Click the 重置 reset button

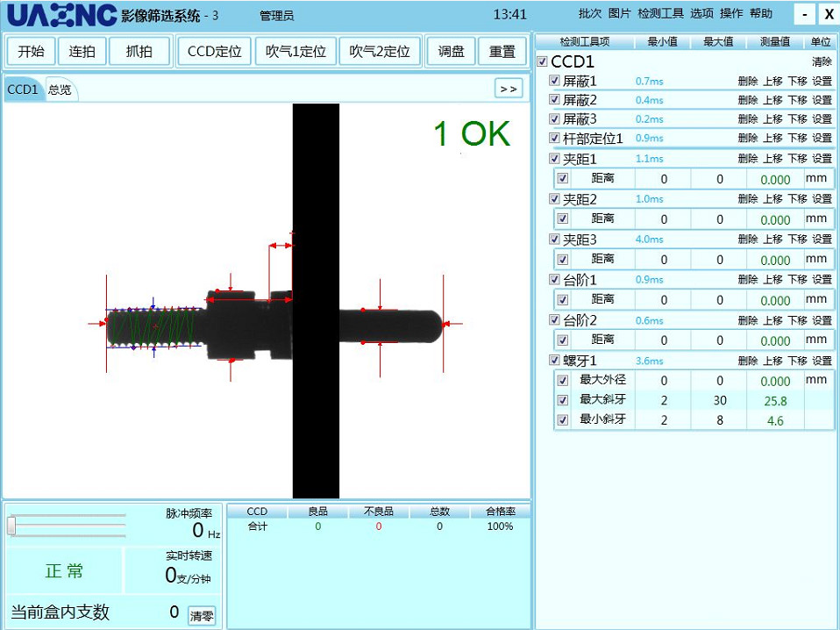[502, 52]
